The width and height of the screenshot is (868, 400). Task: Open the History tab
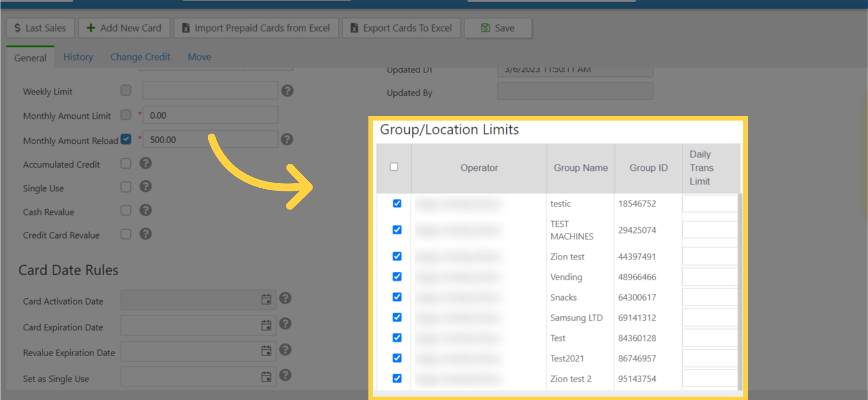pos(78,57)
